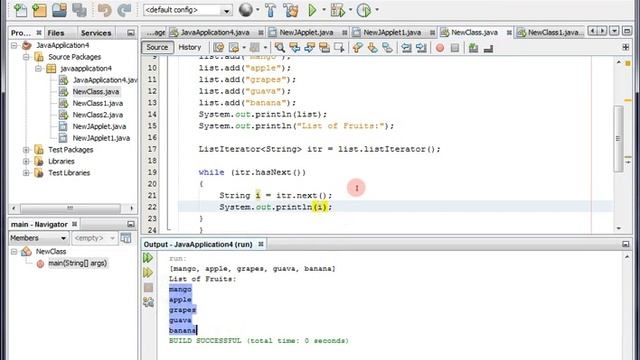
Task: Click Re-run with different parameters icon
Action: pos(148,272)
